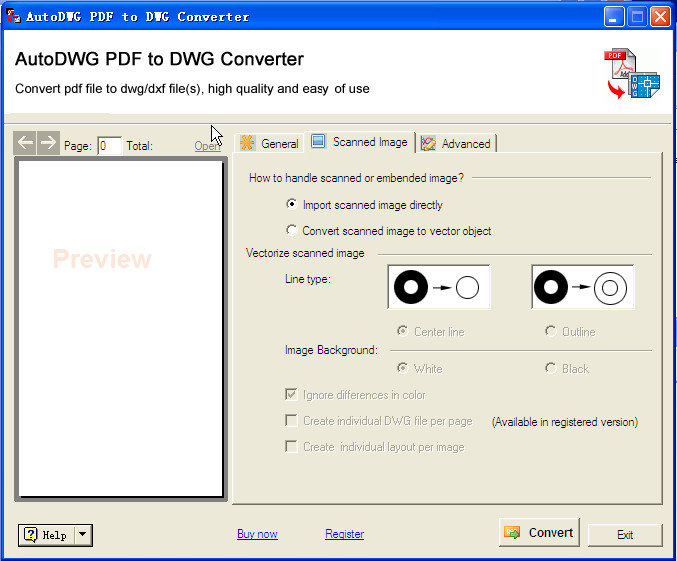
Task: Select White image background
Action: [420, 368]
